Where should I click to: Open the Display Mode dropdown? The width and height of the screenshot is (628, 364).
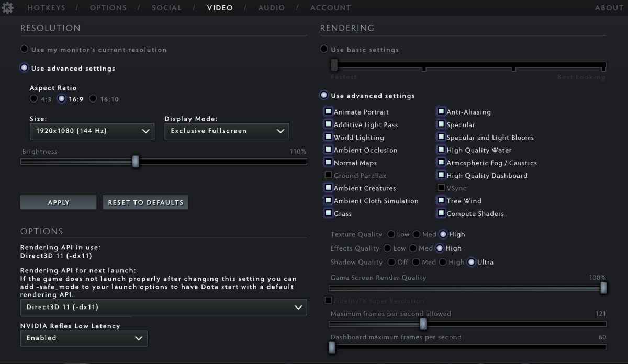pos(227,131)
